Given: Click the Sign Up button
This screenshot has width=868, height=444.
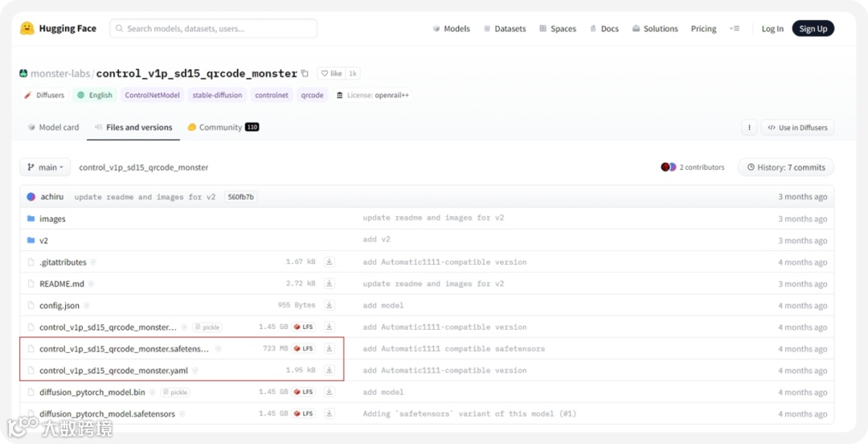Looking at the screenshot, I should pos(813,29).
